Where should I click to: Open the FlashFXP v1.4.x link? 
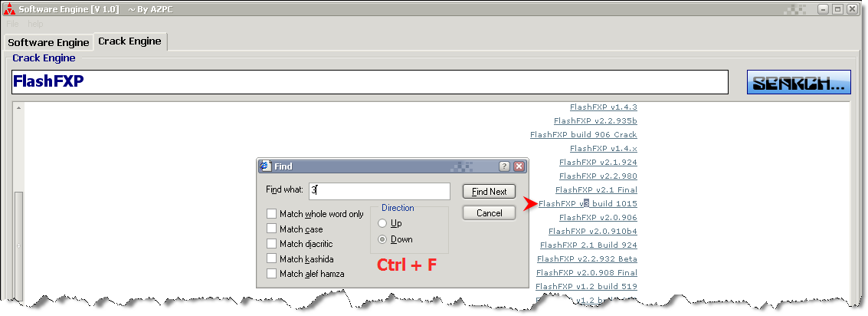coord(604,149)
